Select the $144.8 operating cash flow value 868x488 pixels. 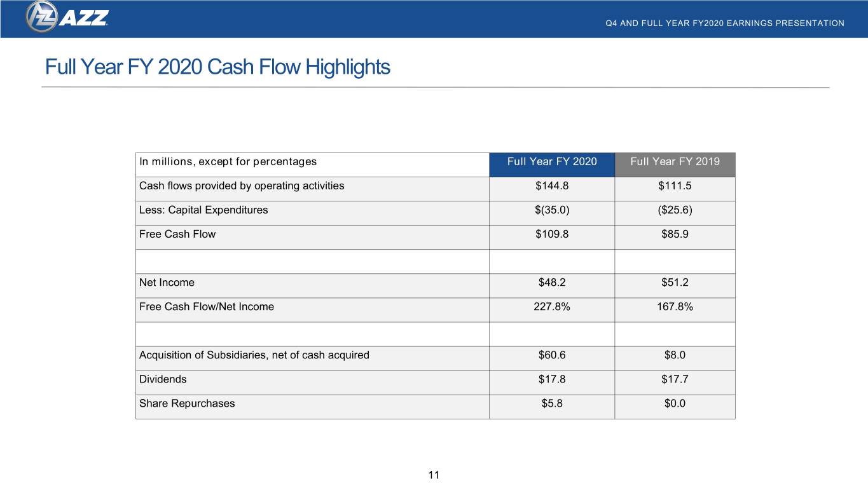[x=552, y=186]
